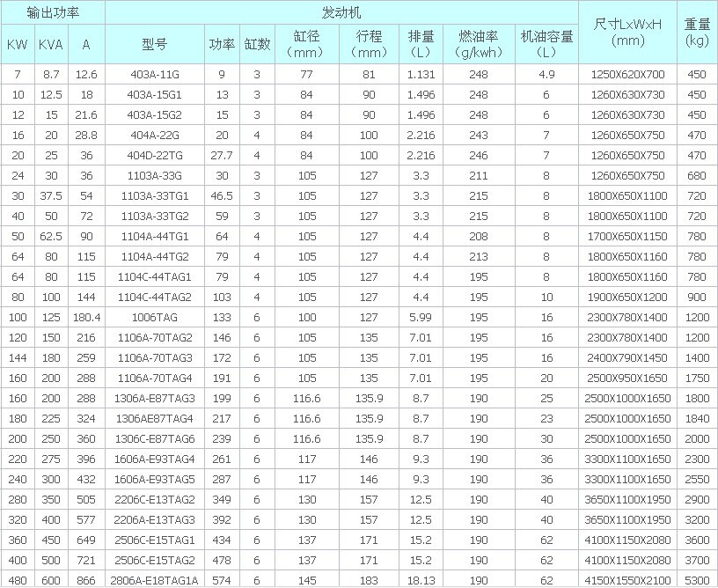Select the KVA column header
The image size is (718, 588).
pyautogui.click(x=51, y=44)
